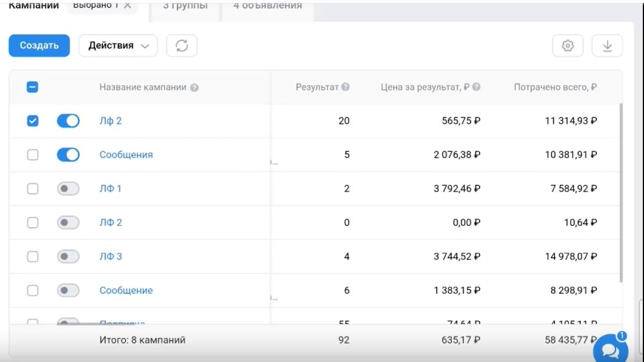Enable the ЛФ 1 campaign switch

(68, 189)
